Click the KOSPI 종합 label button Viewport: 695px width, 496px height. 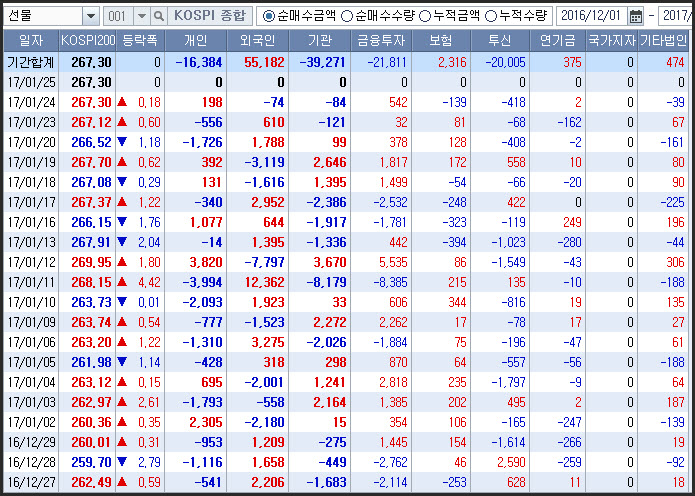pyautogui.click(x=210, y=16)
